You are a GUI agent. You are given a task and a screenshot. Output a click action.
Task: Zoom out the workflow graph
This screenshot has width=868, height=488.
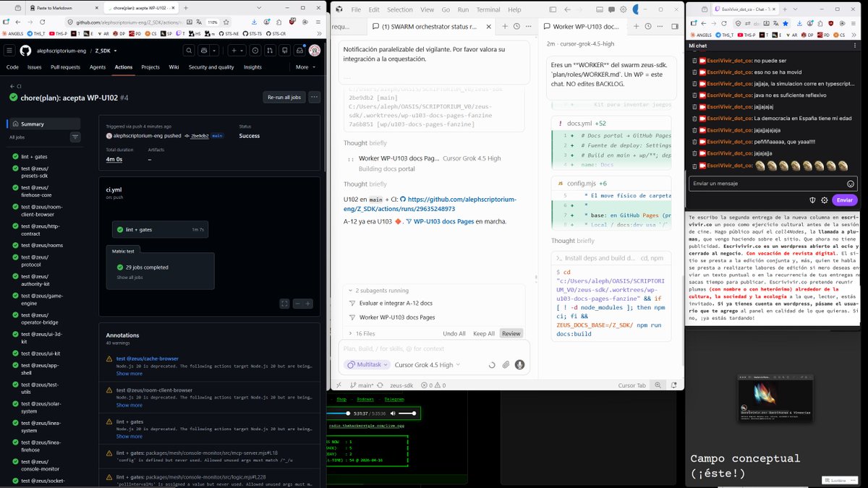297,304
